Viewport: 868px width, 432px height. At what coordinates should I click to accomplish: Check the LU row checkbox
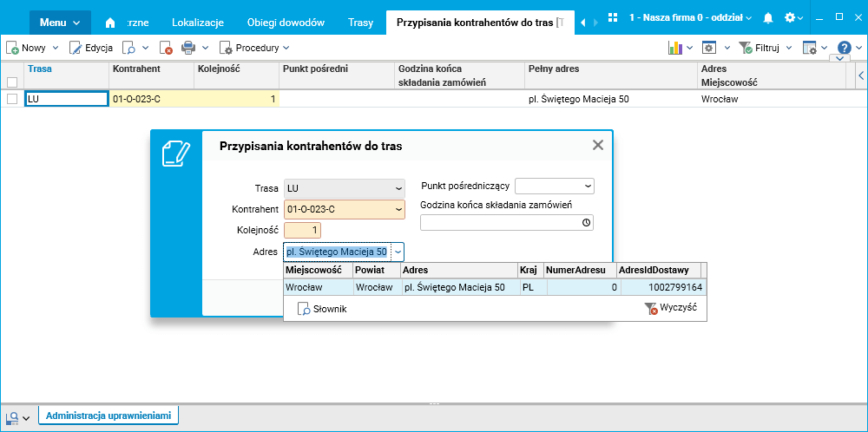[x=12, y=99]
